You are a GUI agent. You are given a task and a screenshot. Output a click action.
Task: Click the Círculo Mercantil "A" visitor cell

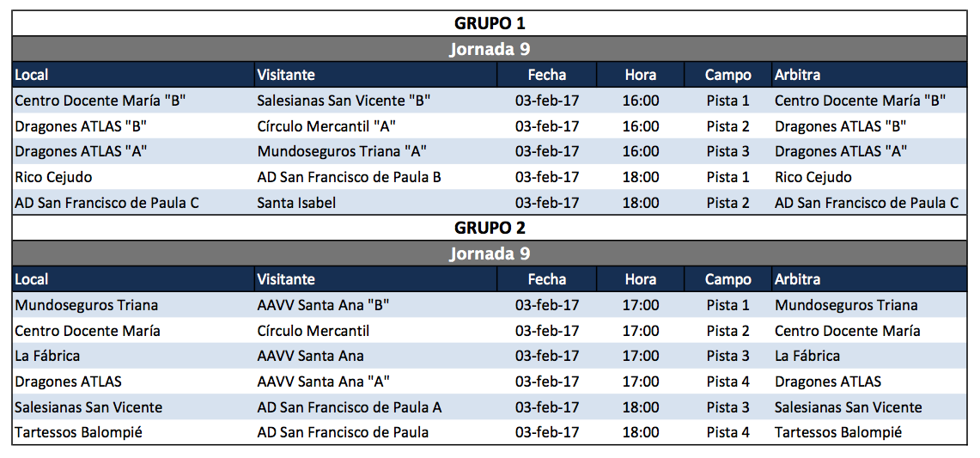tap(326, 126)
